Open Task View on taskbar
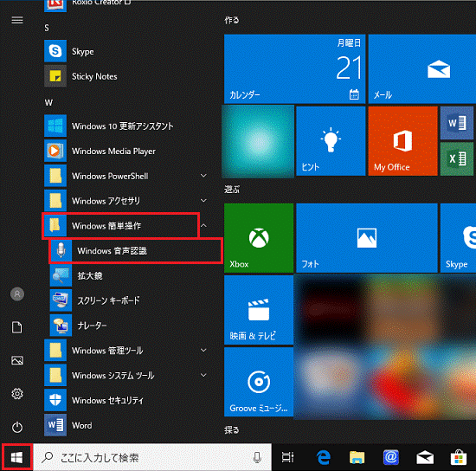 [x=287, y=457]
